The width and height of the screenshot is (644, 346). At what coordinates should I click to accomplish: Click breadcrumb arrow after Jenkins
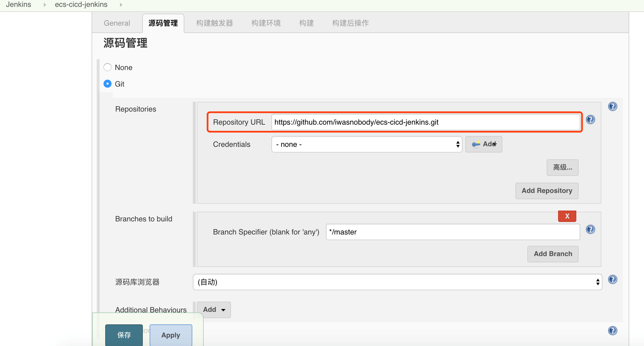pos(45,5)
